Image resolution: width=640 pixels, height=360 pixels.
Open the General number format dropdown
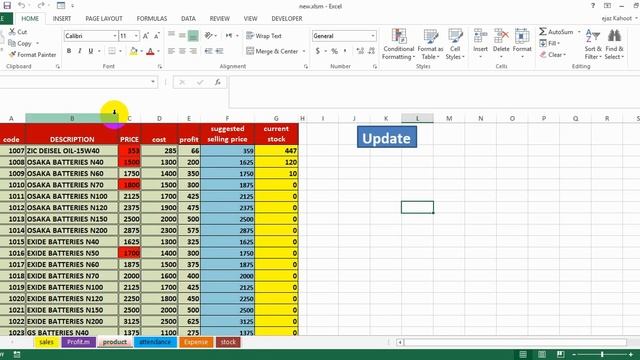pyautogui.click(x=373, y=36)
